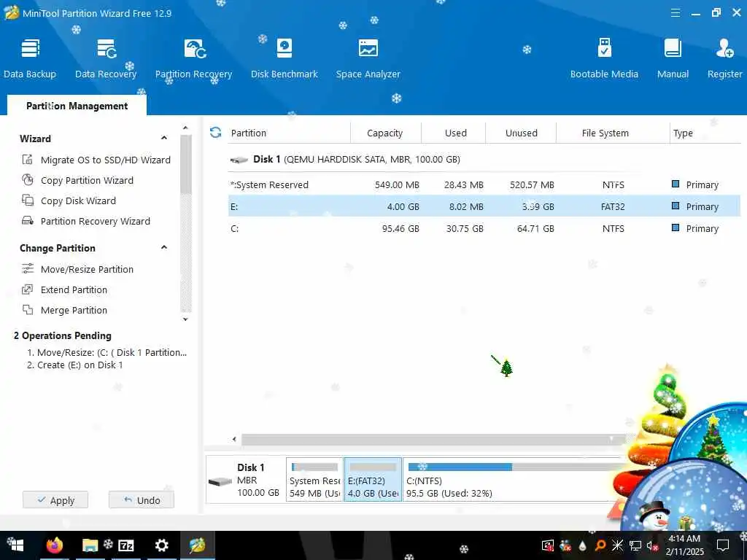747x560 pixels.
Task: Select the System Reserved partition row
Action: coord(484,184)
